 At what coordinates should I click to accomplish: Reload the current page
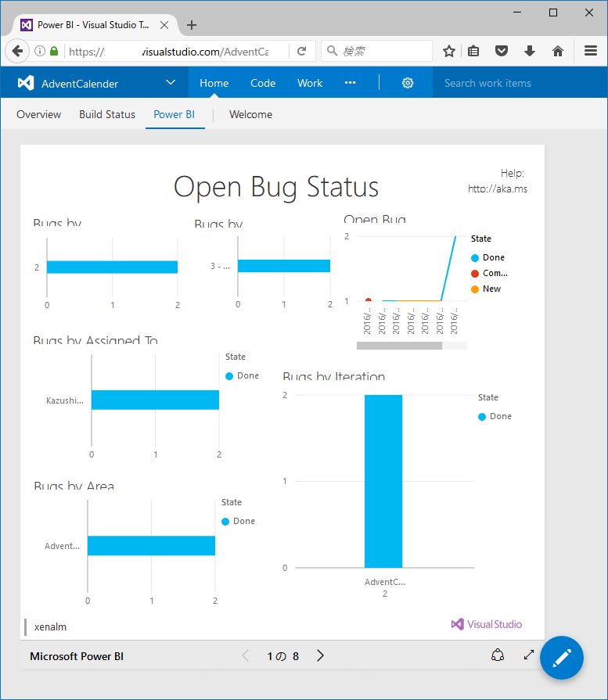(x=301, y=51)
